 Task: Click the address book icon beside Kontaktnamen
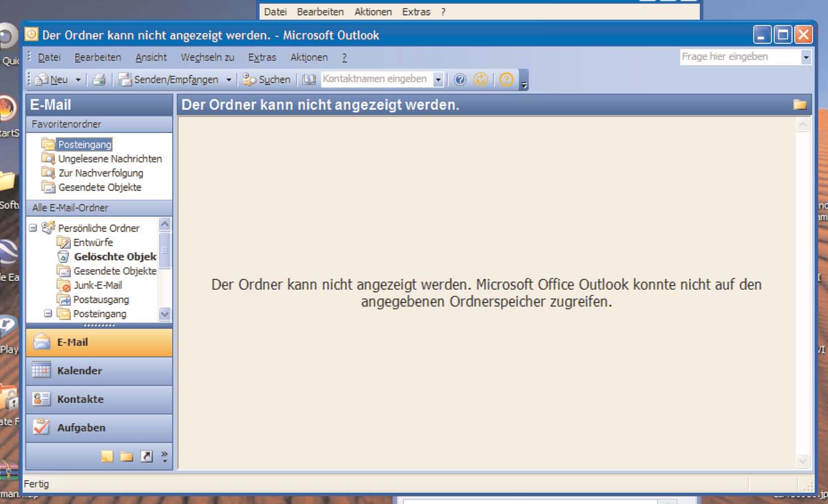(309, 79)
